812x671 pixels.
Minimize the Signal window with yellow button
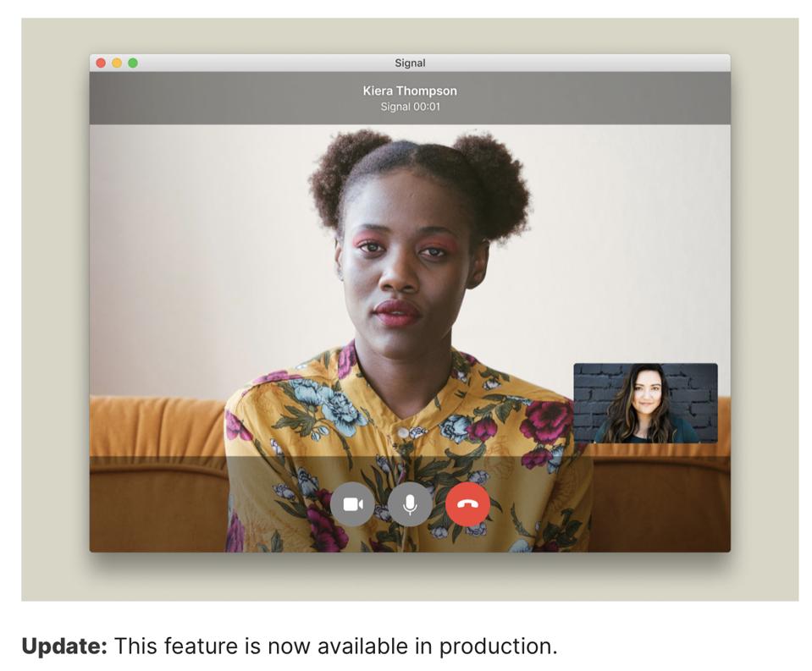(x=117, y=63)
